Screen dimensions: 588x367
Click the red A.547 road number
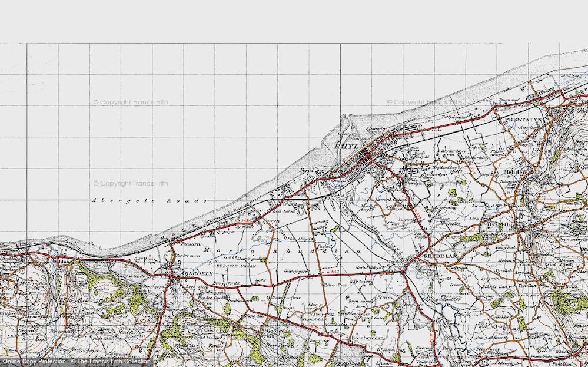[x=333, y=272]
